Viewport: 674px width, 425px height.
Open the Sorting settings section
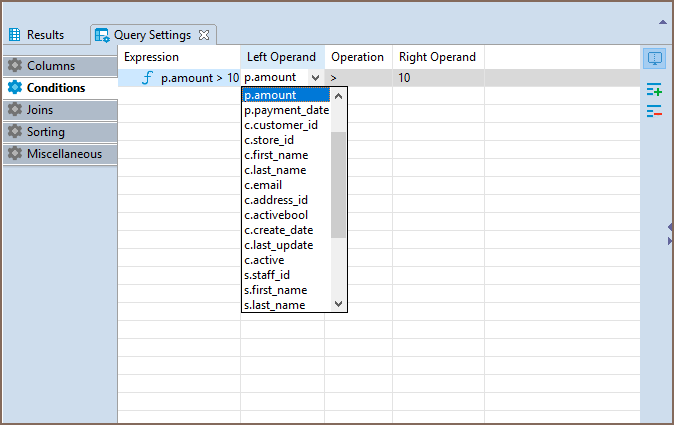click(x=60, y=132)
